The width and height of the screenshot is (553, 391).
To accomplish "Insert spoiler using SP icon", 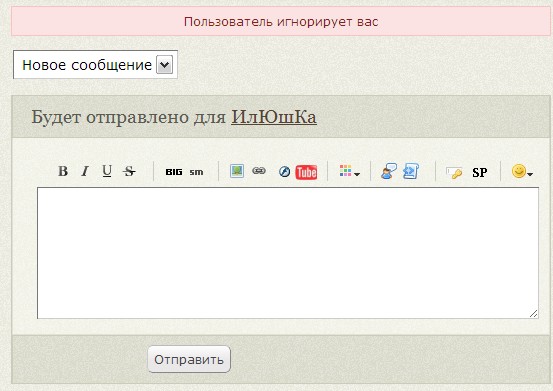I will point(480,172).
